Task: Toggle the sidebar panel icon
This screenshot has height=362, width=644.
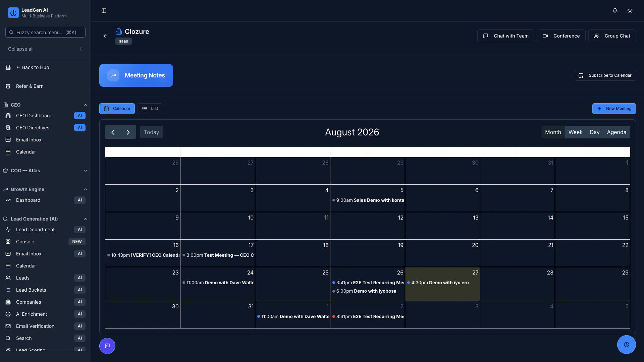Action: click(x=104, y=11)
